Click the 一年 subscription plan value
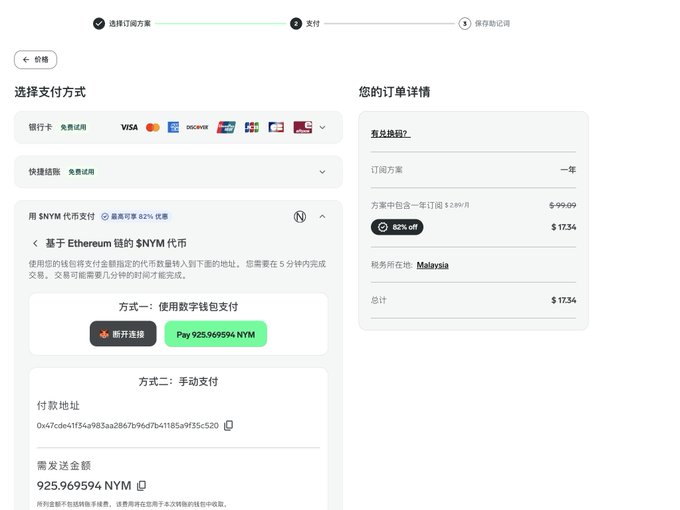 568,170
